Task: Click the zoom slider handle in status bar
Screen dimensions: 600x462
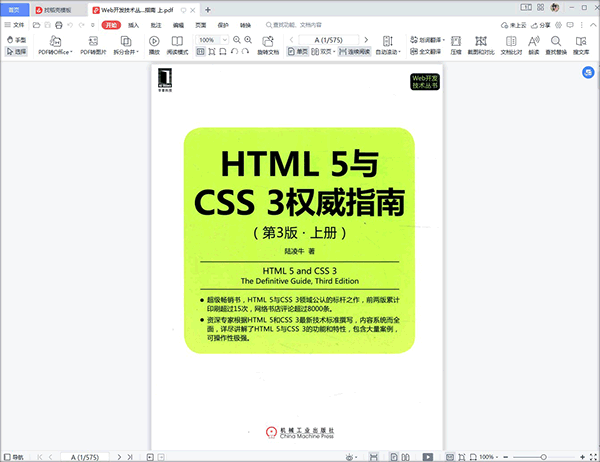Action: tap(543, 457)
